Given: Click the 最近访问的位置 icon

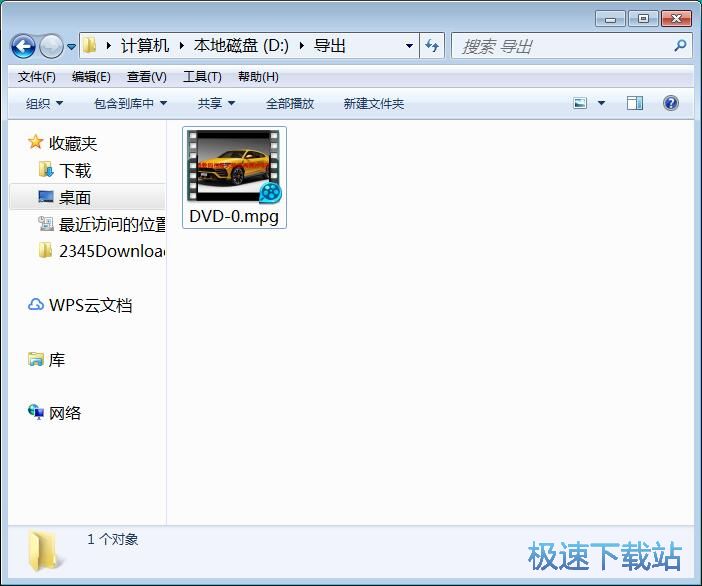Looking at the screenshot, I should pos(46,223).
